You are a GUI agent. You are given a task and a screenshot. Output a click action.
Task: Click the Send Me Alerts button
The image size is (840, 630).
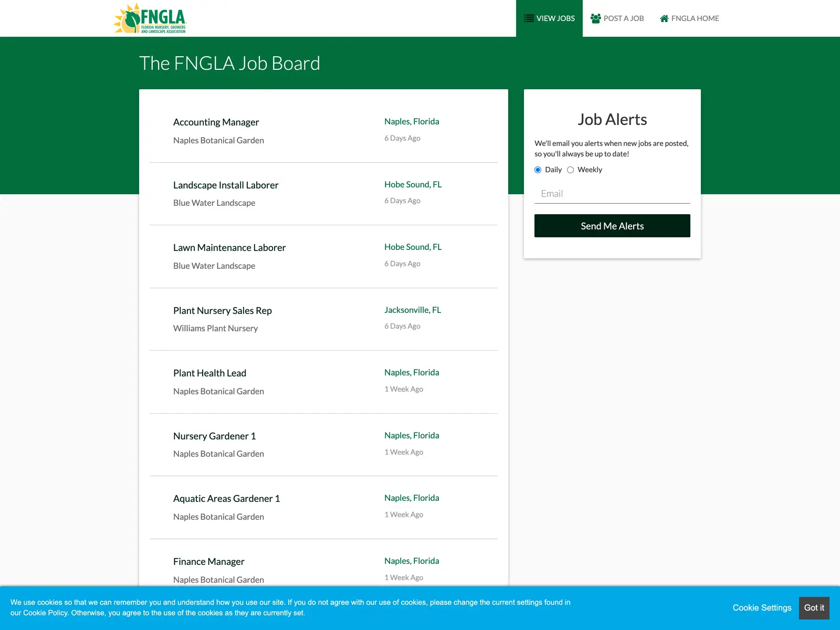[x=612, y=226]
